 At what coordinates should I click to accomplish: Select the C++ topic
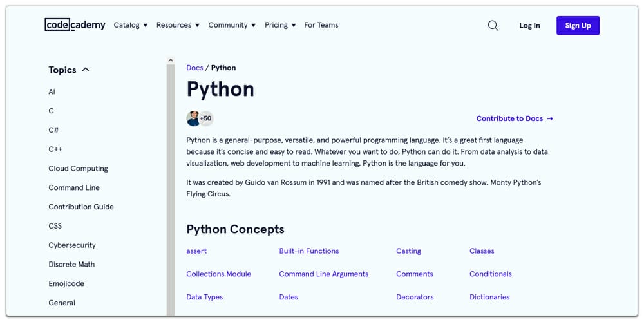coord(55,149)
